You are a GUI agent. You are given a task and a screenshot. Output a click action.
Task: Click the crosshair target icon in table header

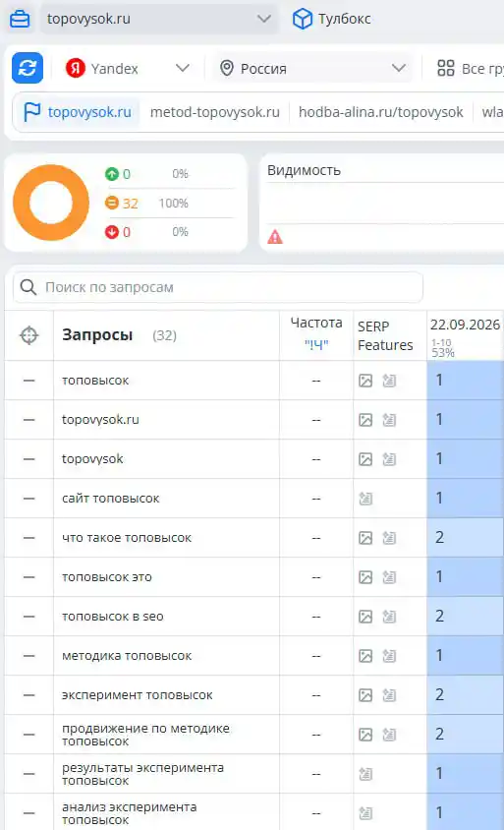(x=29, y=335)
